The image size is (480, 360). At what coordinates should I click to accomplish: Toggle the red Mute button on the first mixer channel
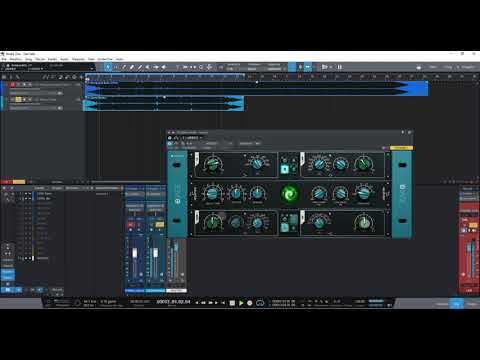(131, 225)
